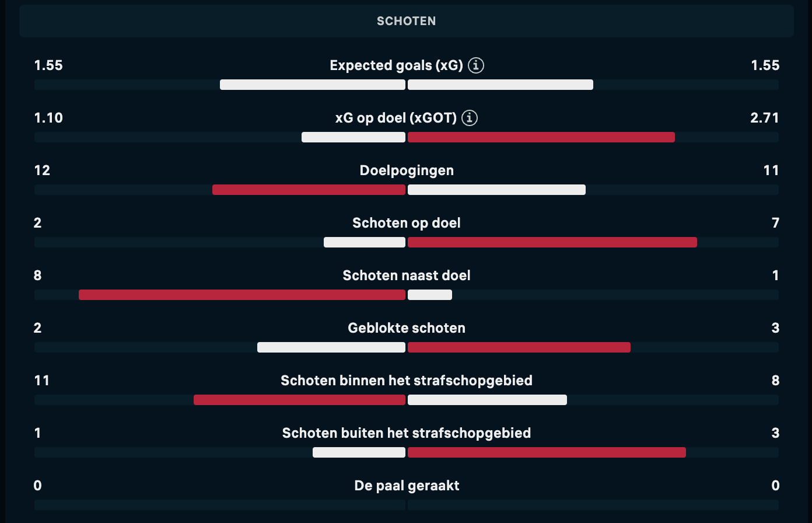Click the De paal geraakt label
The height and width of the screenshot is (523, 812).
pos(406,486)
